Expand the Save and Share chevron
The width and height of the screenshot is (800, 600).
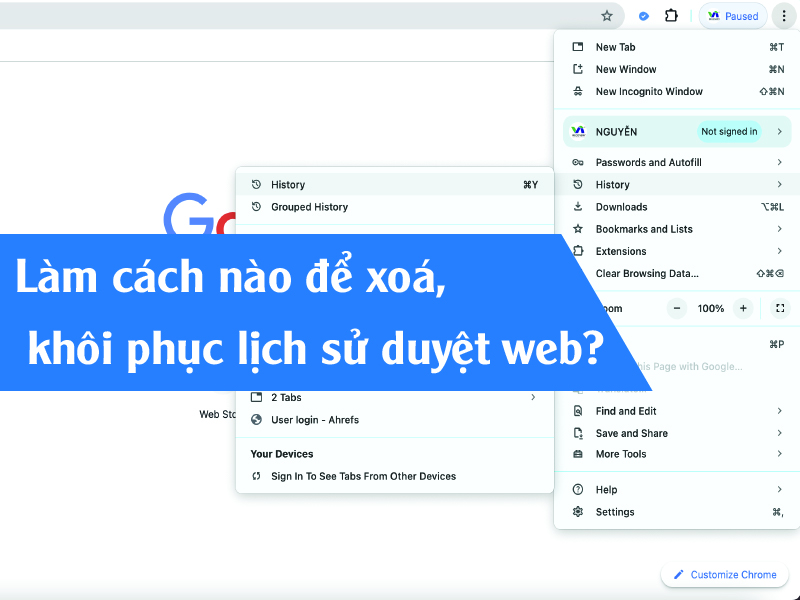click(780, 433)
